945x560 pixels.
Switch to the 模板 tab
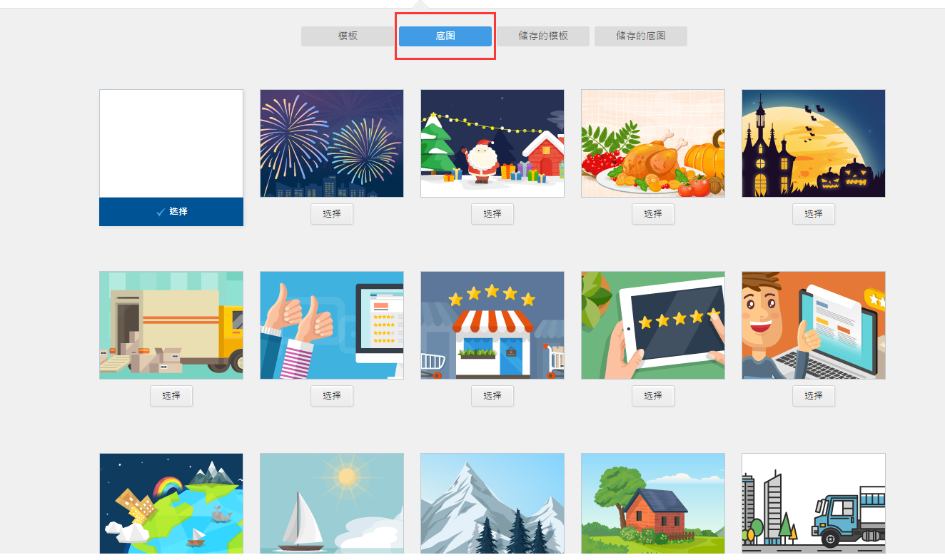[x=348, y=36]
